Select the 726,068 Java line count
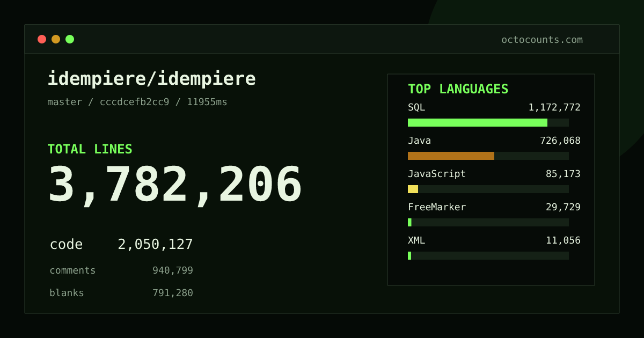This screenshot has height=338, width=644. point(560,141)
